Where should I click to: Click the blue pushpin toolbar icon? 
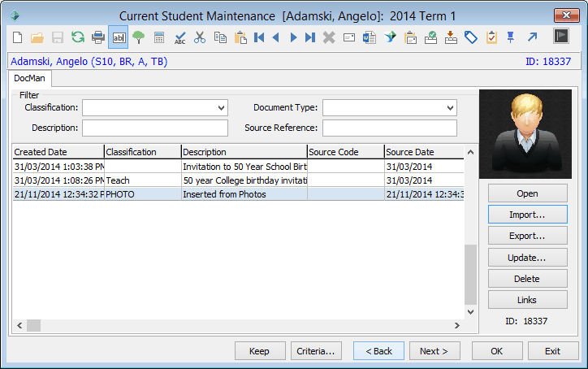coord(510,37)
